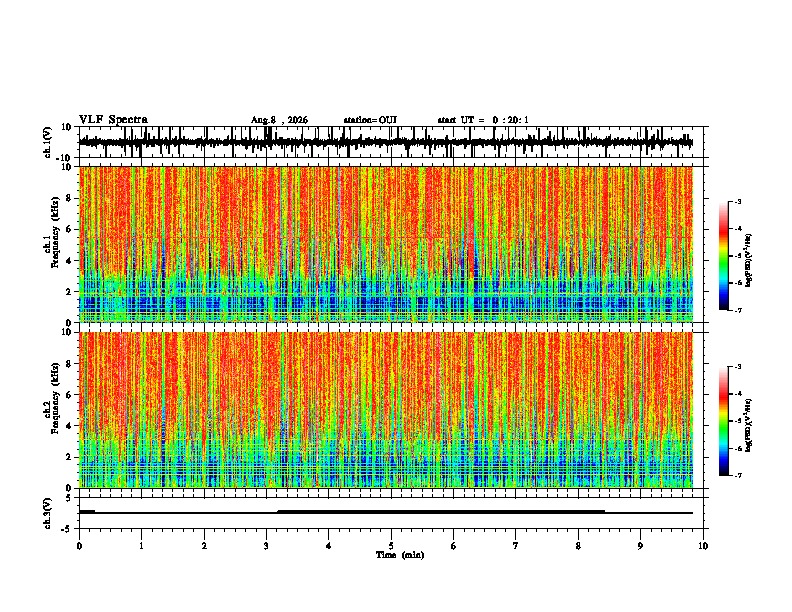
Task: Click the raised ch.3 trace segment
Action: 441,512
